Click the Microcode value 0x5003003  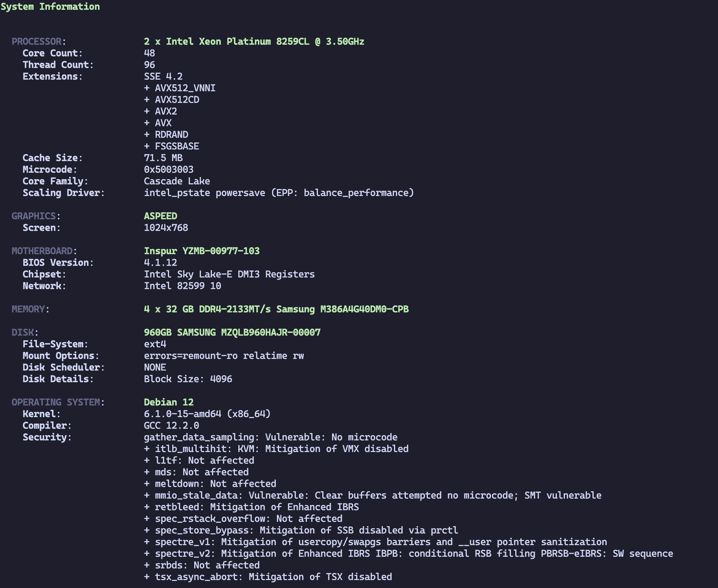coord(169,169)
